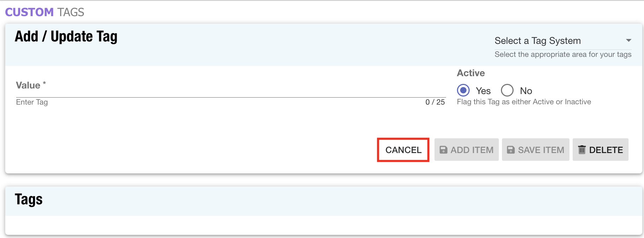Click the SAVE ITEM button label
Image resolution: width=644 pixels, height=238 pixels.
[541, 150]
